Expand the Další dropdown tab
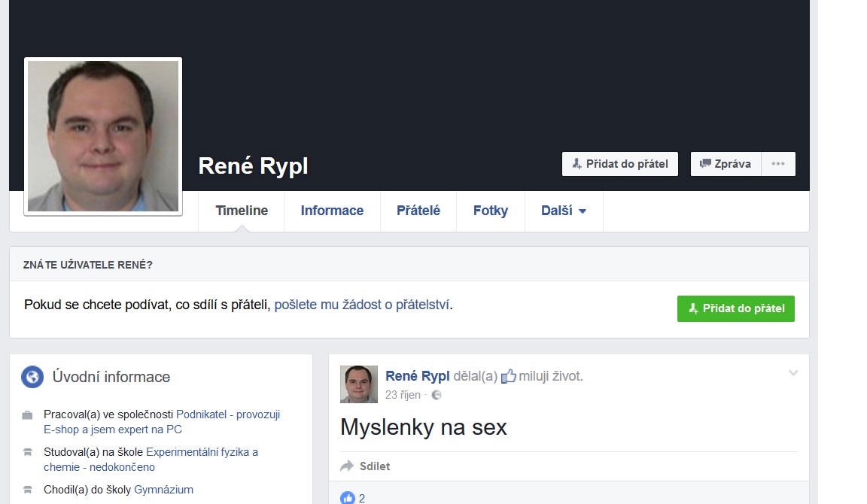 tap(563, 211)
